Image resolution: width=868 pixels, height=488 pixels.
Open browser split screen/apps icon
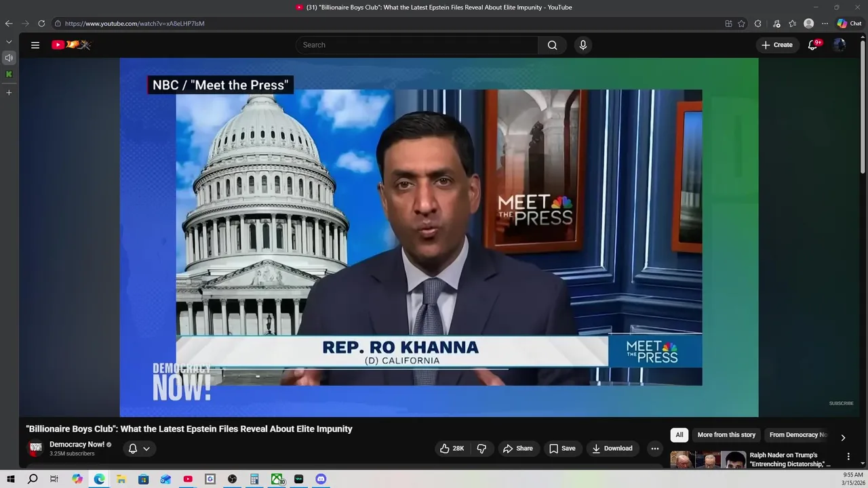pos(728,23)
